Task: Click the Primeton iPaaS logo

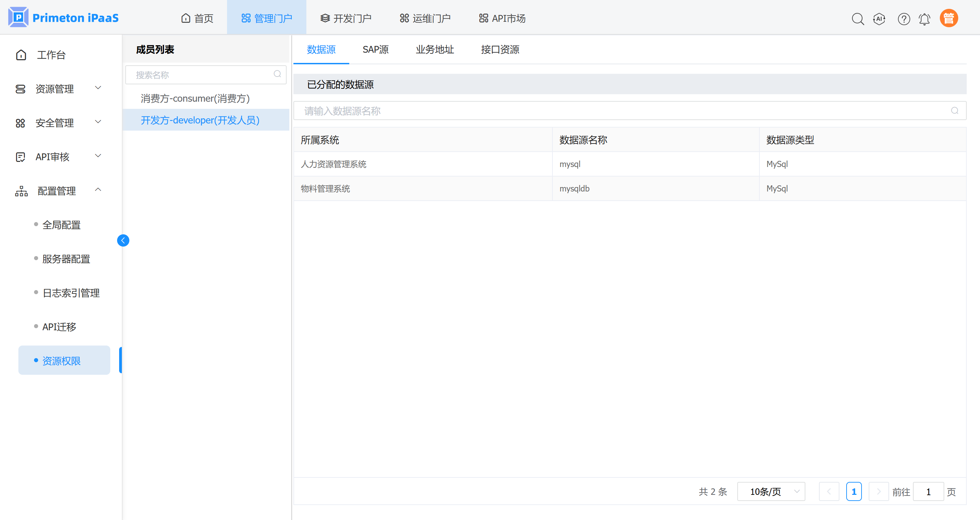Action: (x=63, y=17)
